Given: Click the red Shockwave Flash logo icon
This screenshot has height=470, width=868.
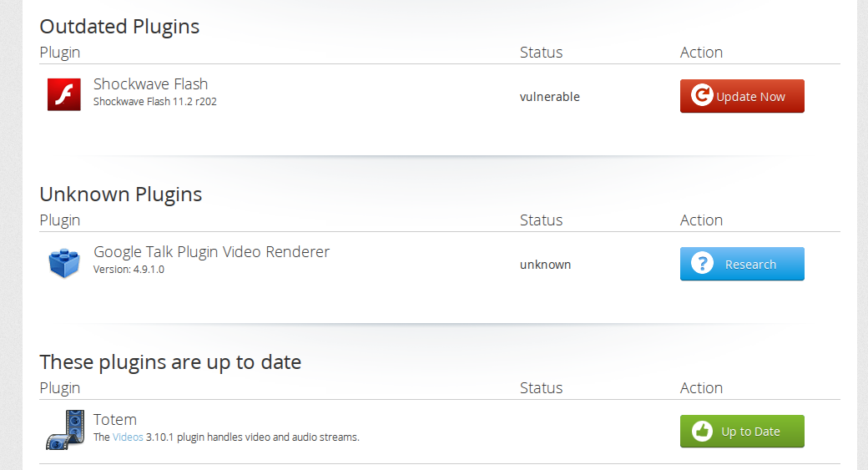Looking at the screenshot, I should click(x=63, y=94).
